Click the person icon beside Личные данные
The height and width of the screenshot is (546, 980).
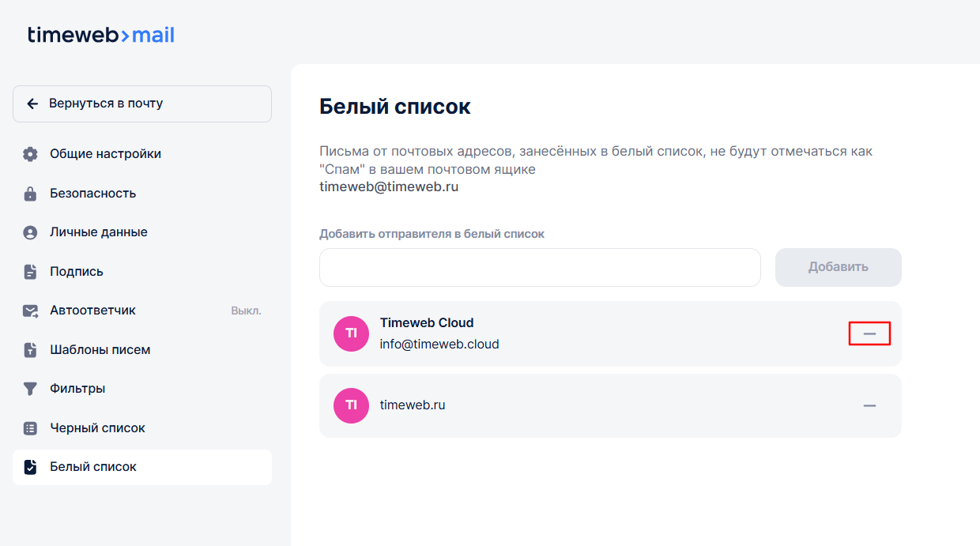point(30,232)
